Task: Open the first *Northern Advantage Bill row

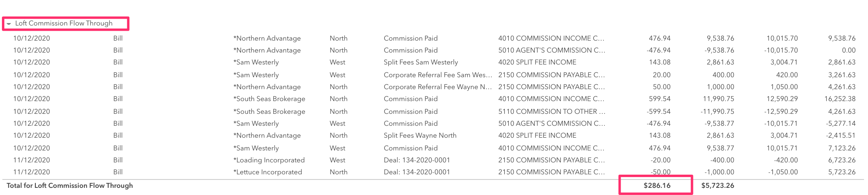Action: (434, 38)
